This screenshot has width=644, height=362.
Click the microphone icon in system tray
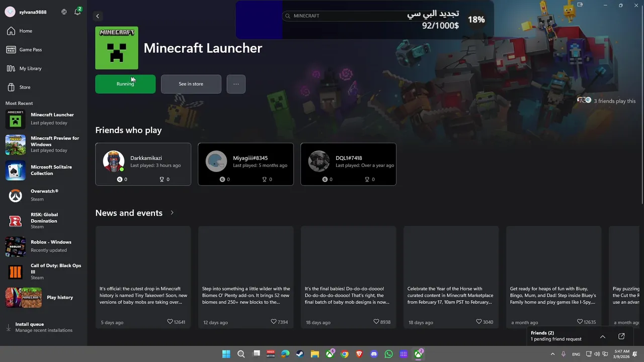[563, 354]
